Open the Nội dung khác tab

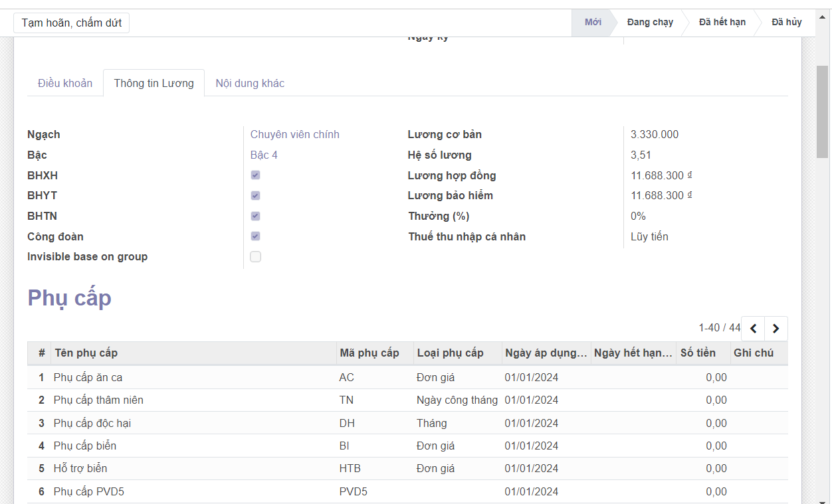tap(250, 84)
